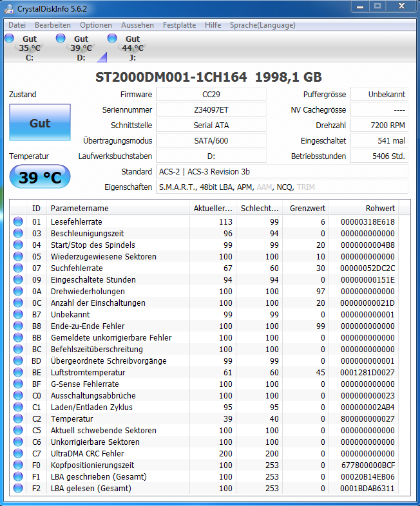Viewport: 420px width, 506px height.
Task: Click the status orb for Ende-zu-Ende Fehler
Action: (18, 326)
